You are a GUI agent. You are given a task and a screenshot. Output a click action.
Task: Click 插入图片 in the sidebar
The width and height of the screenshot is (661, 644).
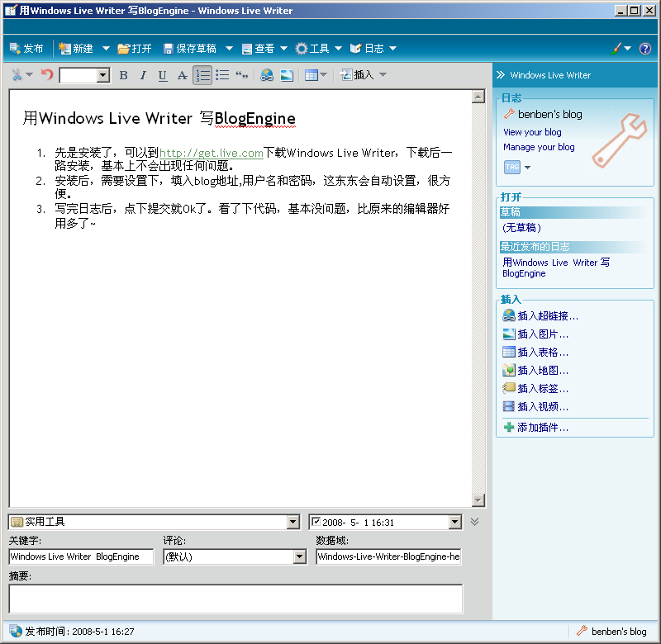(535, 334)
